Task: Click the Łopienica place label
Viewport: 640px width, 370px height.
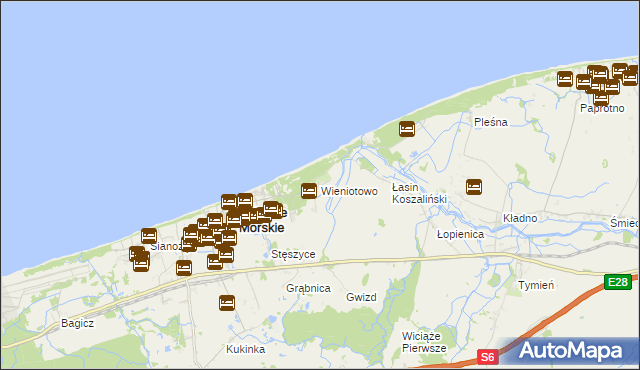Action: click(x=460, y=234)
